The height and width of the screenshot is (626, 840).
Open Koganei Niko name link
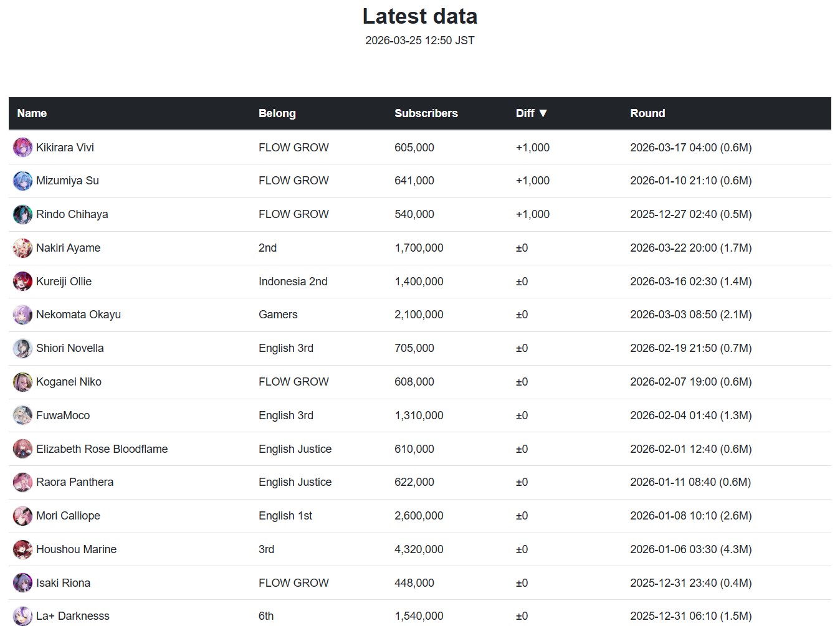coord(69,382)
